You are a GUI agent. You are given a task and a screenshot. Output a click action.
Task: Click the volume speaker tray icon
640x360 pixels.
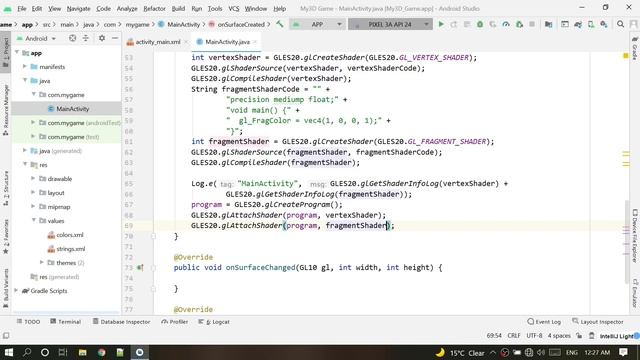(x=541, y=352)
